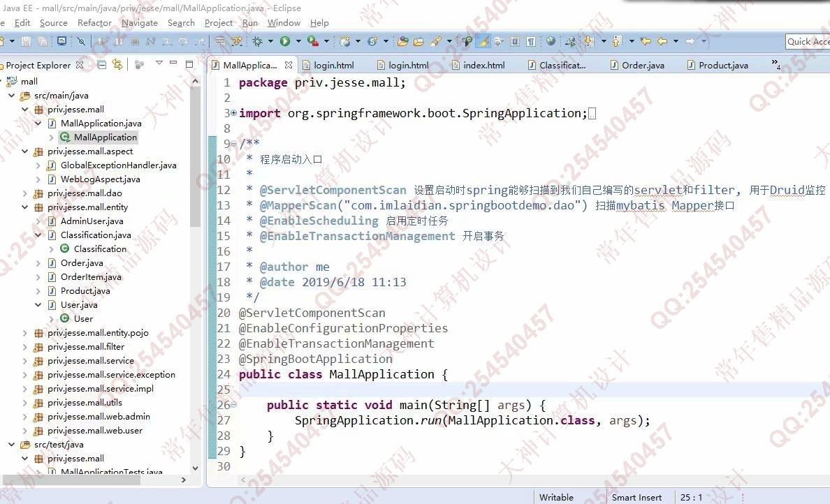
Task: Switch to the Order.java tab
Action: click(x=637, y=65)
